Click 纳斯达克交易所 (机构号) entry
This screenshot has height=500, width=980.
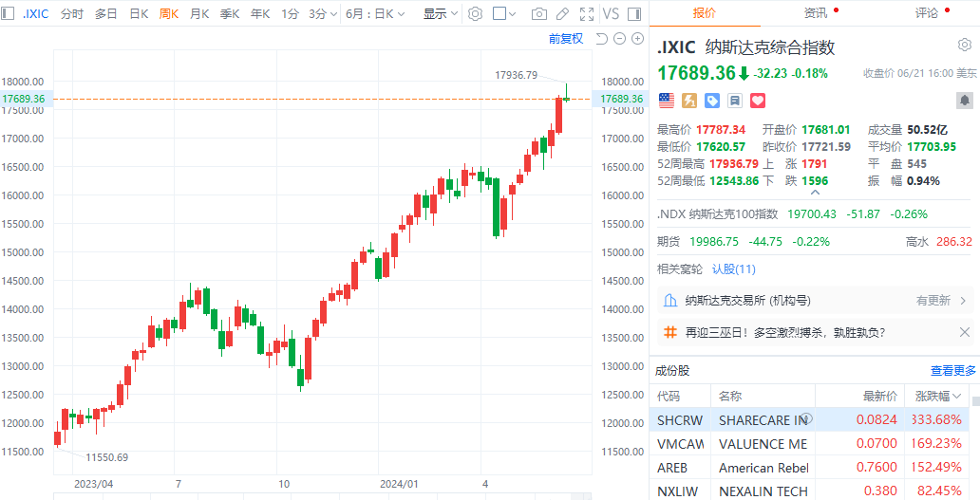[x=747, y=301]
